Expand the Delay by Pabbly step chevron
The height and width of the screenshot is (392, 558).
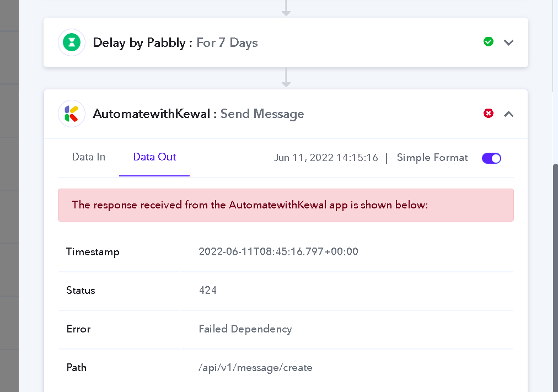click(x=508, y=42)
